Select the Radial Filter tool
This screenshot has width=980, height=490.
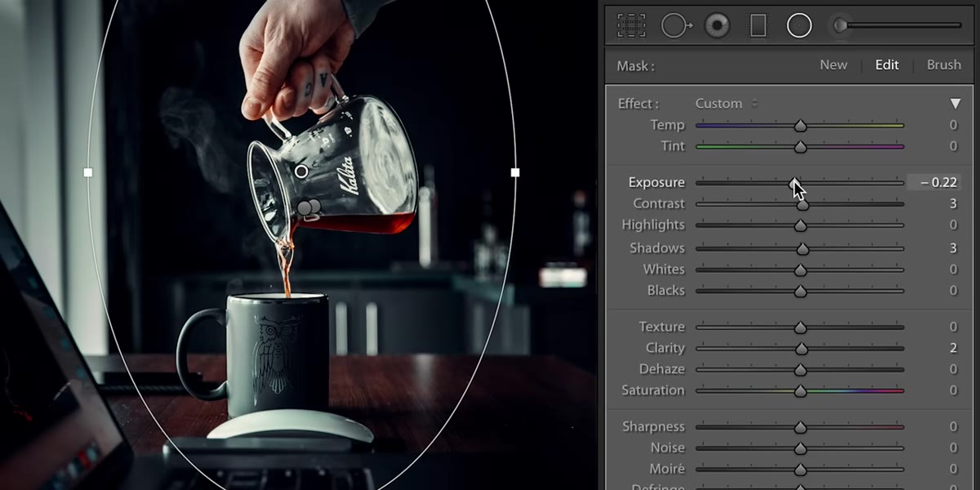[799, 26]
